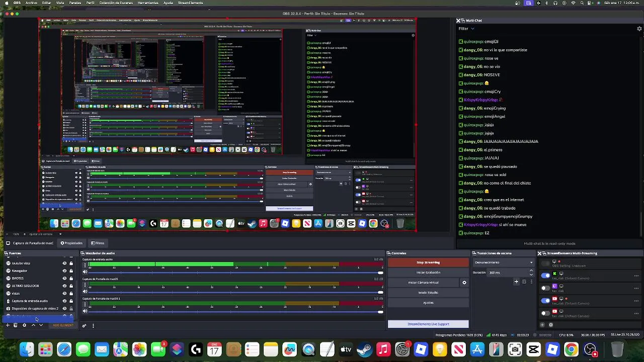This screenshot has height=362, width=644.
Task: Toggle lock on Captura de entrada audio source
Action: coord(71,301)
